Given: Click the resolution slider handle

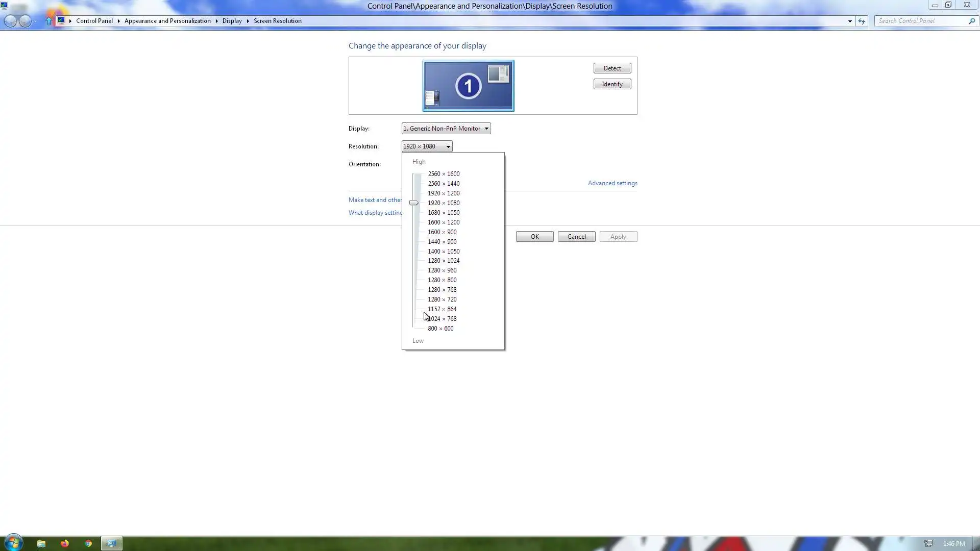Looking at the screenshot, I should (x=414, y=203).
